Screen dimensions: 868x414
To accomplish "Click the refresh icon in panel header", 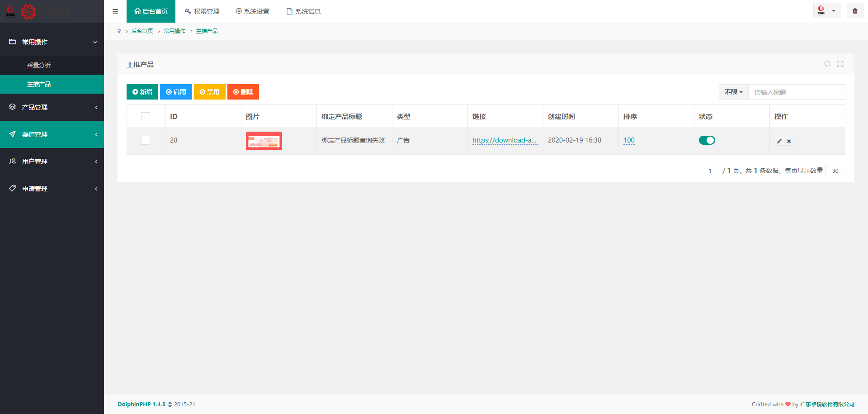I will [x=827, y=64].
